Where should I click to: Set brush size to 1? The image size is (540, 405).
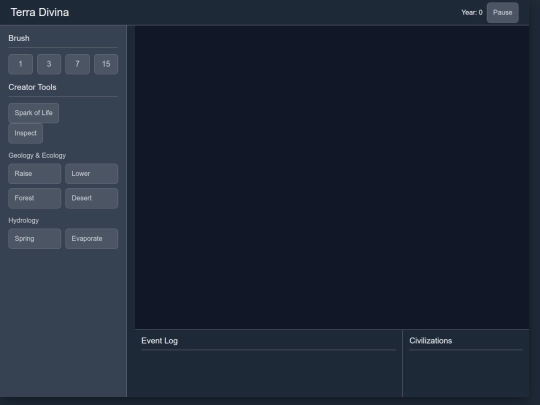pos(21,64)
